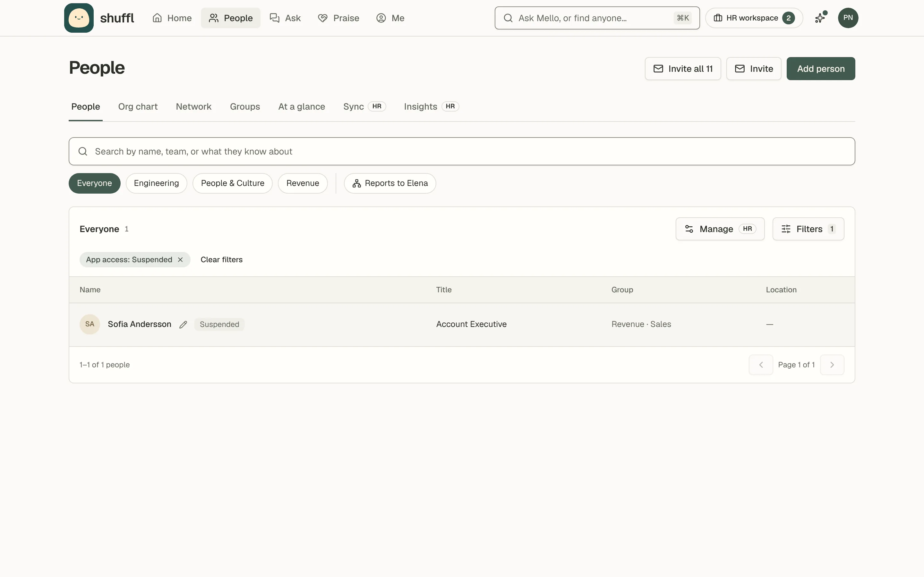Open the sparkle notifications icon

point(820,18)
